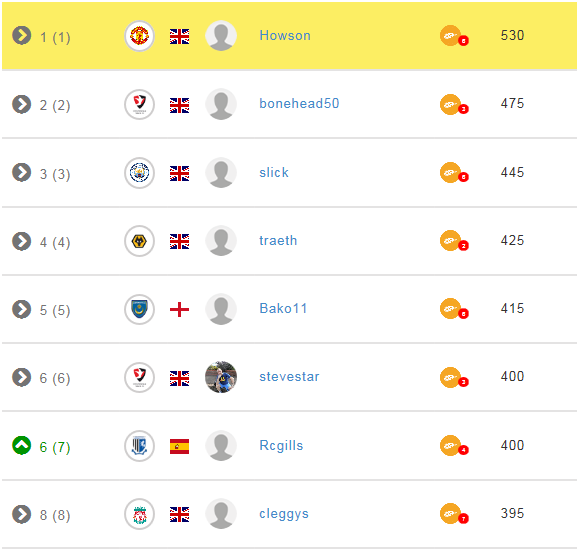Expand the rank 2 (2) row chevron
The height and width of the screenshot is (552, 577).
tap(21, 104)
